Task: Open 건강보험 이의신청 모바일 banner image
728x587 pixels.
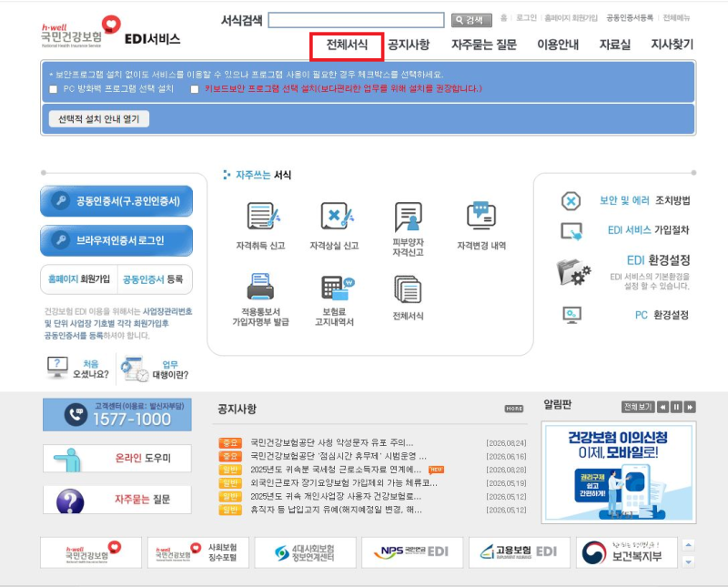Action: [619, 472]
